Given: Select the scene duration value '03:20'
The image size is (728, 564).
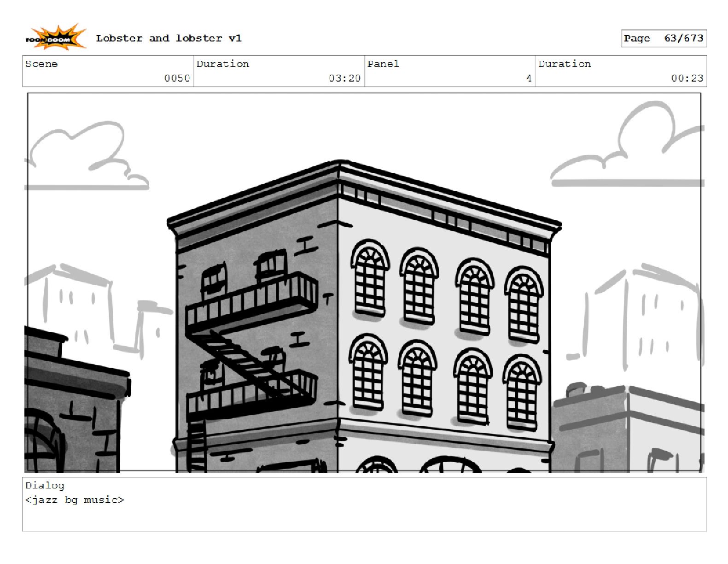Looking at the screenshot, I should [345, 78].
